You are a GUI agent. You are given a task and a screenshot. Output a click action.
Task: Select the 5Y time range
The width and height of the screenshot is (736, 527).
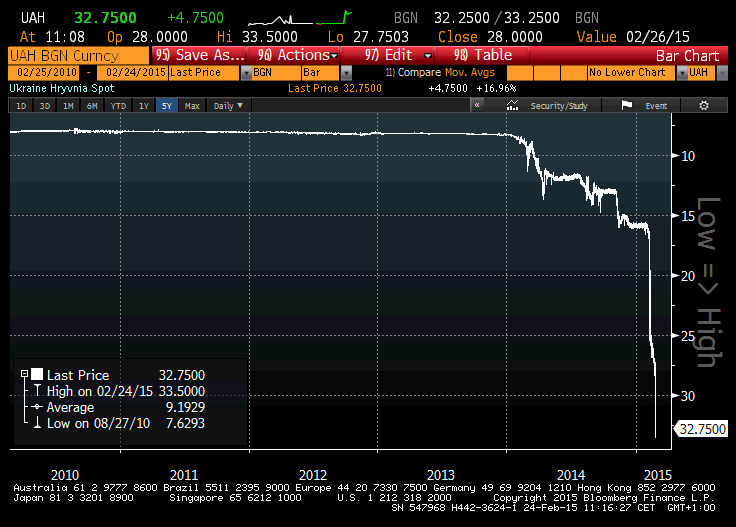(x=167, y=106)
